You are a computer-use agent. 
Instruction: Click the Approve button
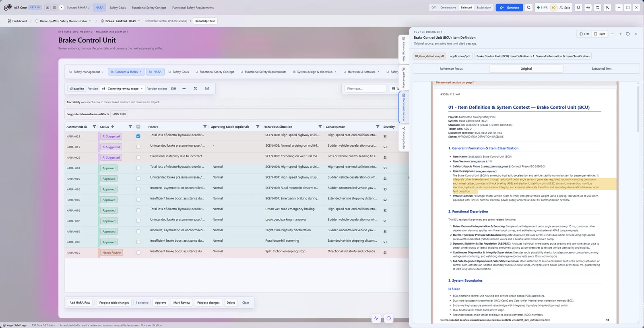click(161, 303)
